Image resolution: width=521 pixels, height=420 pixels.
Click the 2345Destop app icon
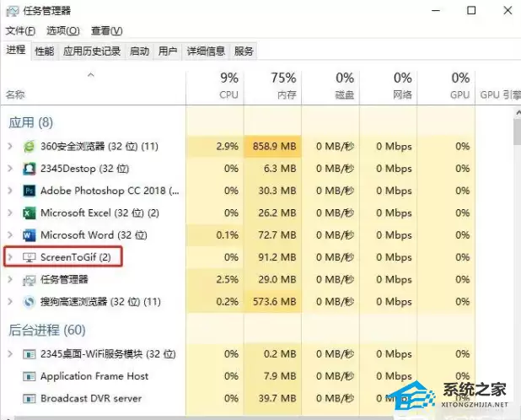tap(29, 169)
